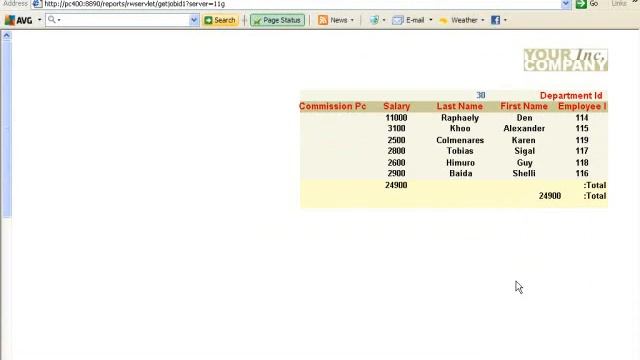640x360 pixels.
Task: Click employee id 116
Action: click(x=582, y=173)
